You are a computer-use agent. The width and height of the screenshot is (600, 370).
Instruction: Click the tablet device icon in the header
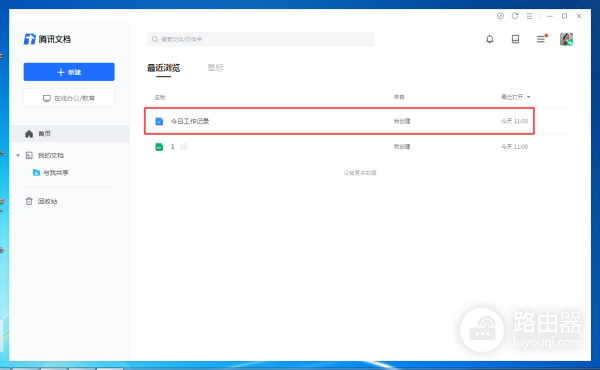pyautogui.click(x=515, y=39)
